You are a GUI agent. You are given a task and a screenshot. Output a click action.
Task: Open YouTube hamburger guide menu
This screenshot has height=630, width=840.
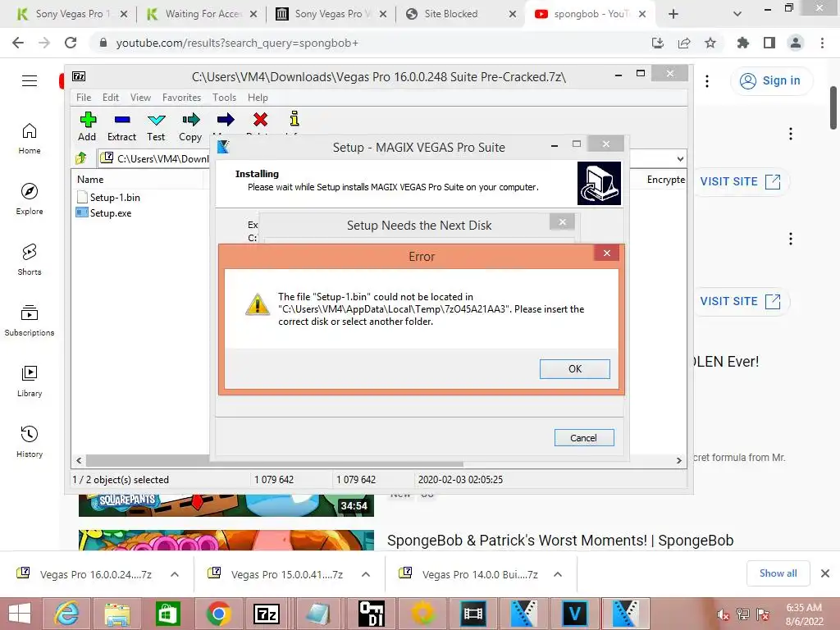(x=30, y=81)
